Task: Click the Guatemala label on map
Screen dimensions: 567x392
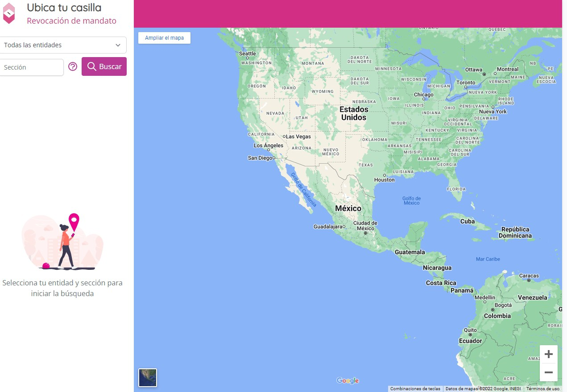Action: point(410,252)
